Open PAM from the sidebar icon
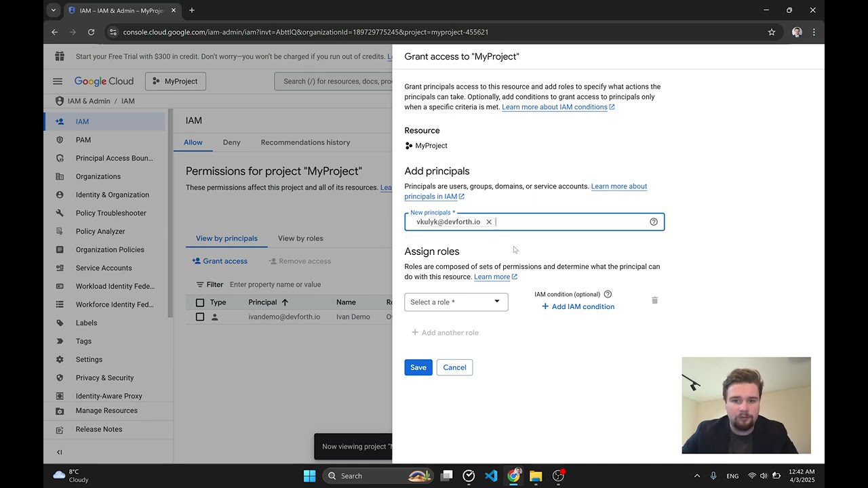The image size is (868, 488). click(x=60, y=140)
